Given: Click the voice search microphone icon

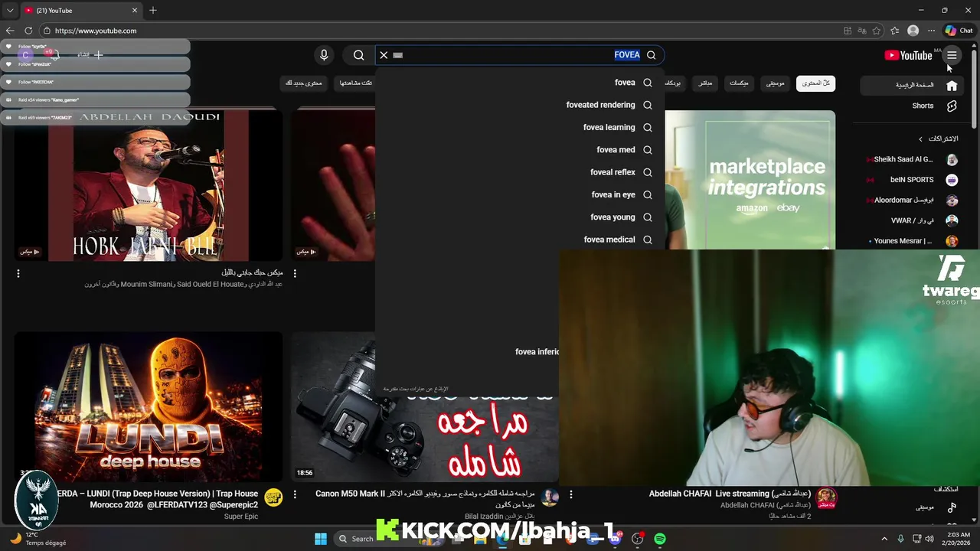Looking at the screenshot, I should [x=324, y=55].
